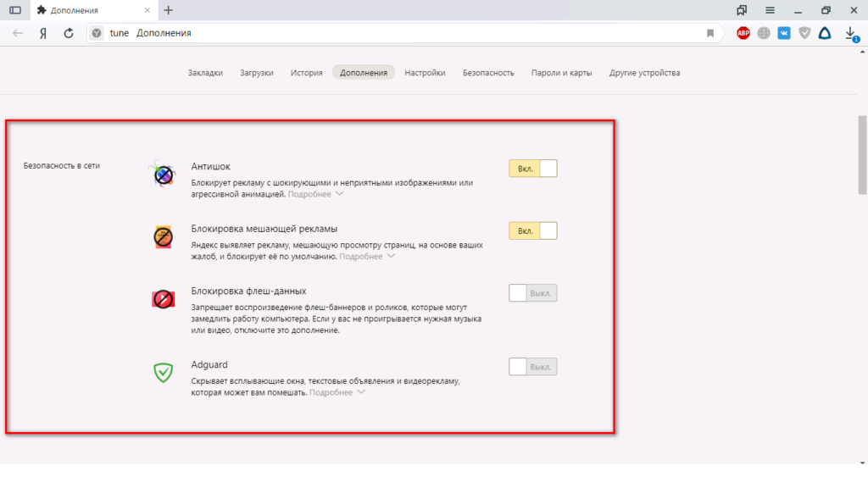Viewport: 868px width, 488px height.
Task: Click the Adguard green shield icon
Action: [163, 373]
